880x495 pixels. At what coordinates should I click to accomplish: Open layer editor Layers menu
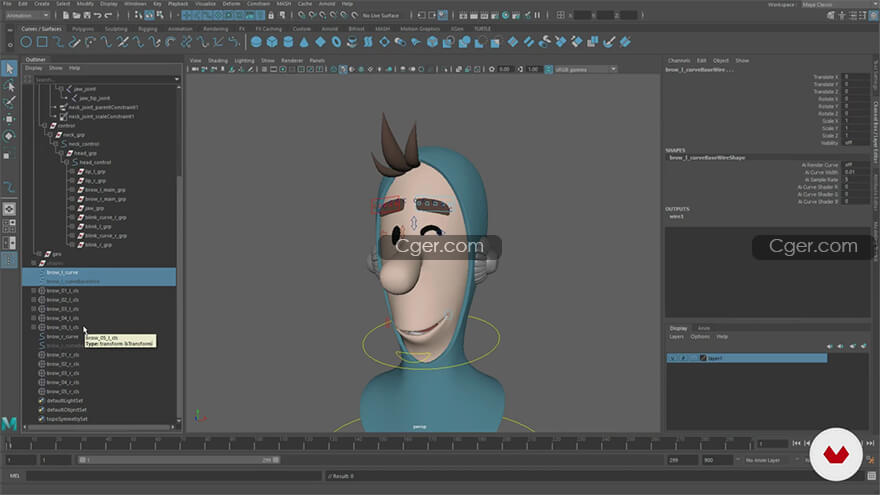[676, 337]
